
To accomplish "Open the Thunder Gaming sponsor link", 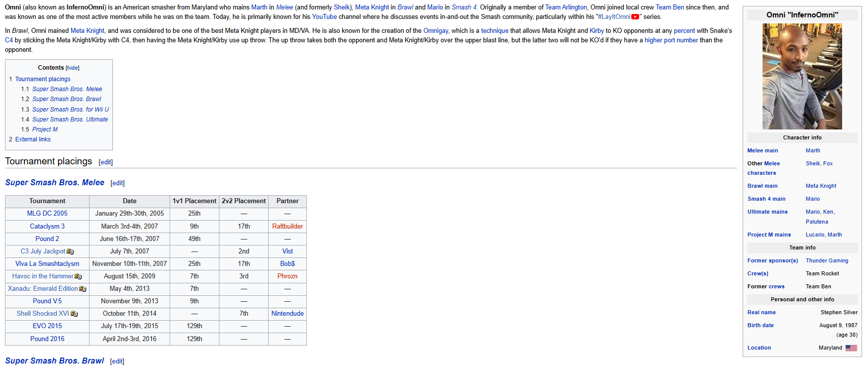I will tap(827, 261).
